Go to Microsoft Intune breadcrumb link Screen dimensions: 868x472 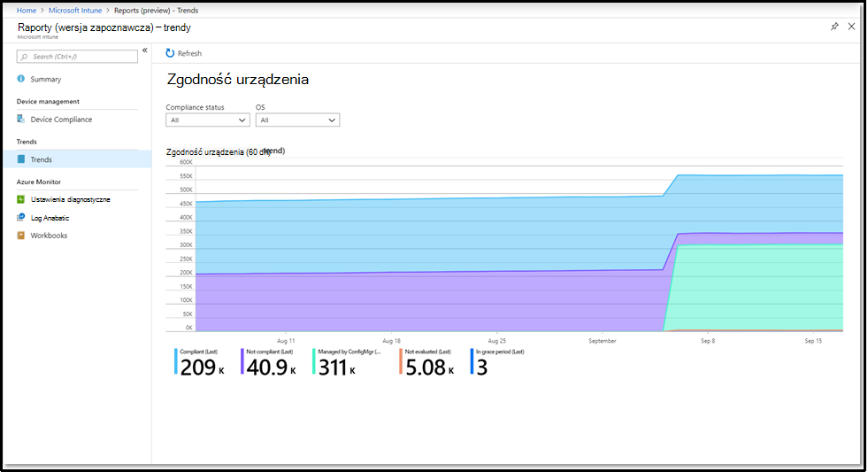point(75,10)
